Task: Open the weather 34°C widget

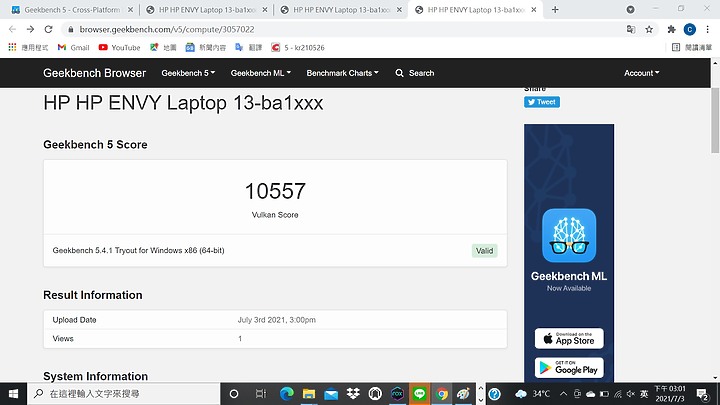Action: (533, 394)
